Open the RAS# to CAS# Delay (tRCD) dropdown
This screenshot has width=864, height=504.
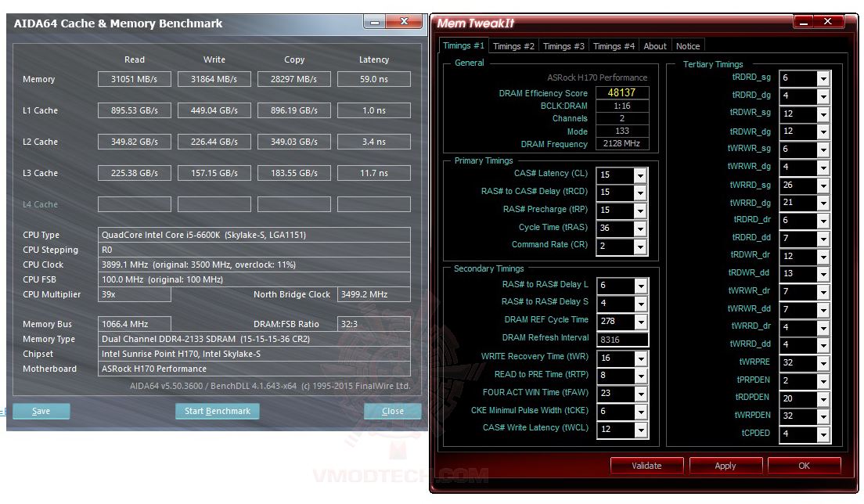point(639,193)
